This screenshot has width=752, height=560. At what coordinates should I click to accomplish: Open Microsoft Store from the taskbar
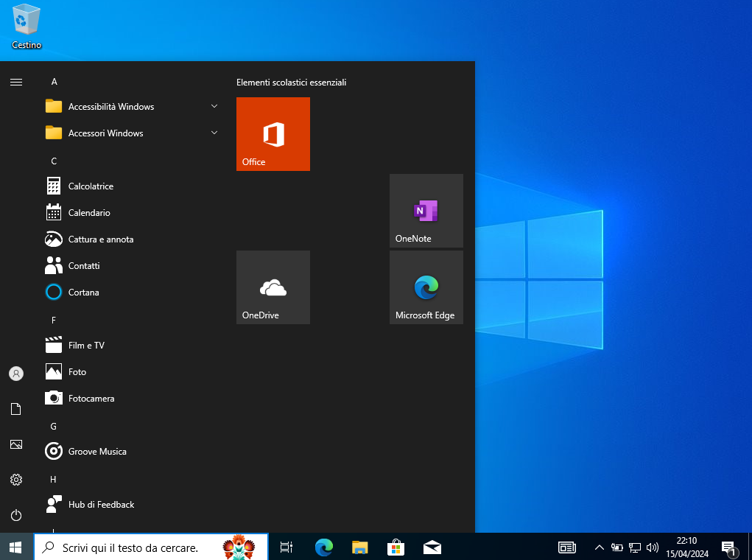[x=396, y=547]
